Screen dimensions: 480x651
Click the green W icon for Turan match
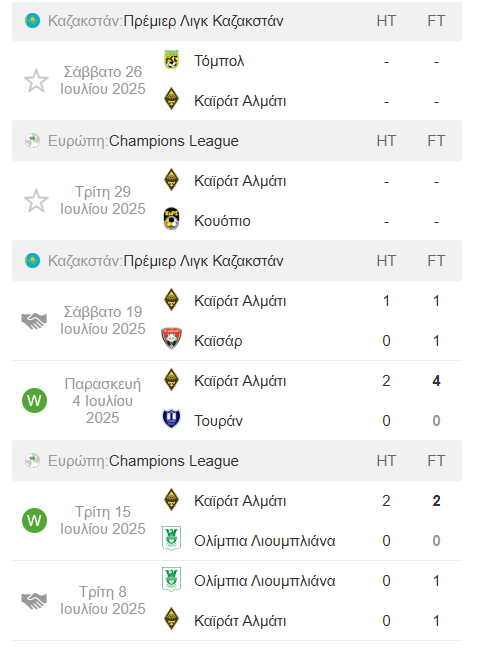pyautogui.click(x=34, y=401)
